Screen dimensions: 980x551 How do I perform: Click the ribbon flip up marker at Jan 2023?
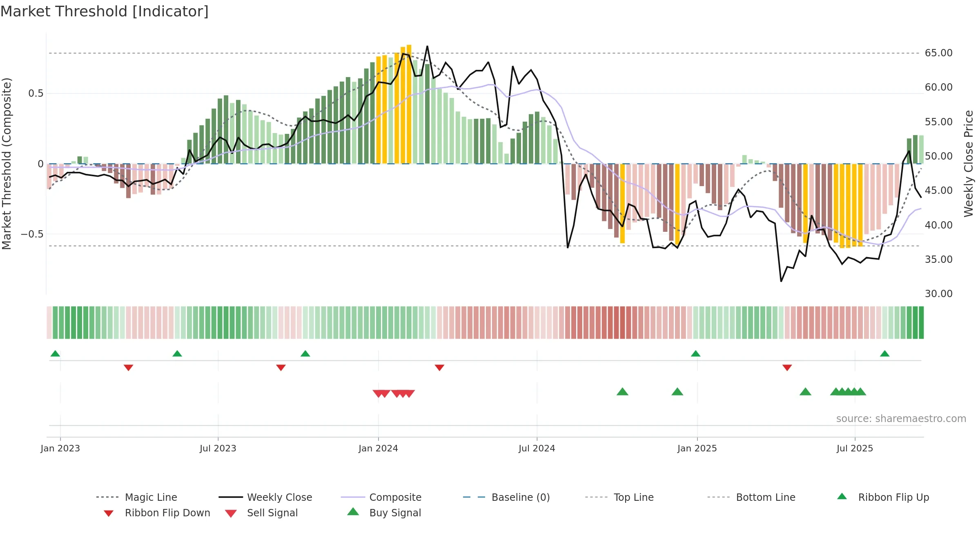[55, 353]
